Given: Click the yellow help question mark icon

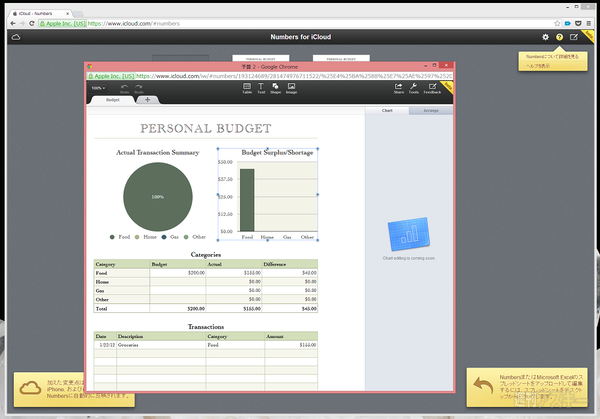Looking at the screenshot, I should [559, 37].
